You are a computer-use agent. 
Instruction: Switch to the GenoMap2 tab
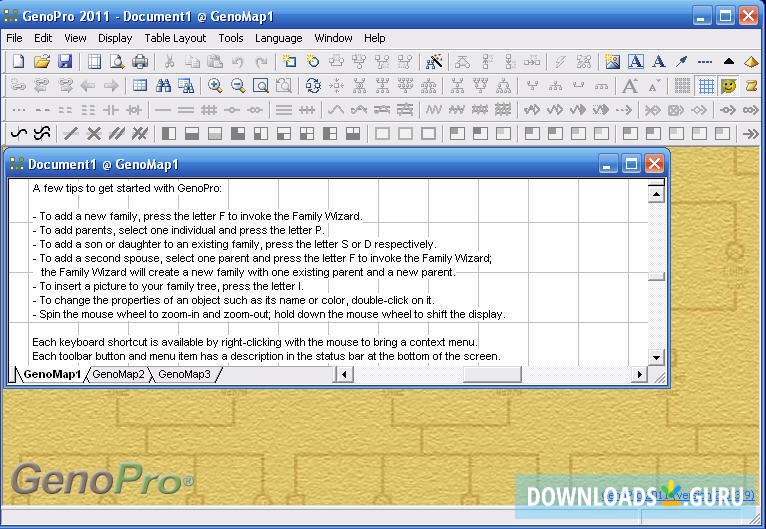click(x=118, y=374)
